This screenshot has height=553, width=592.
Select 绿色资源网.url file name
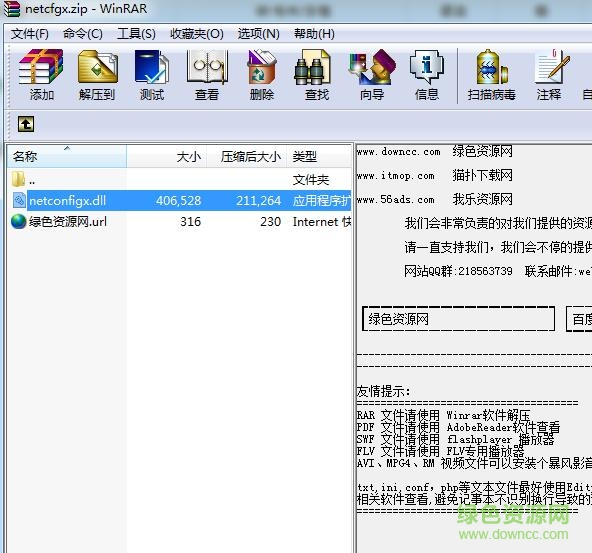point(68,222)
